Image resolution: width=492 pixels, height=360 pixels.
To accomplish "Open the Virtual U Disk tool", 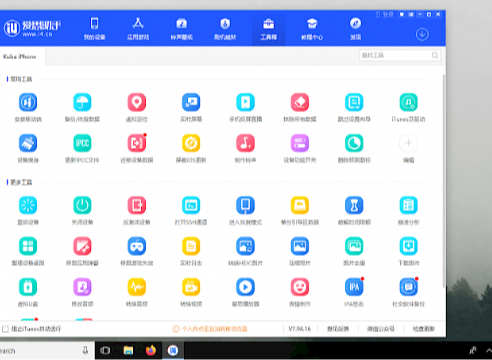I will click(28, 287).
